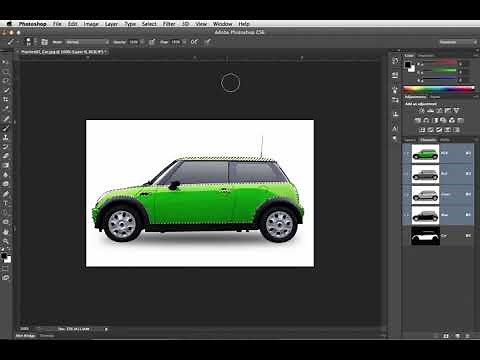Select the Eyedropper tool

[6, 109]
